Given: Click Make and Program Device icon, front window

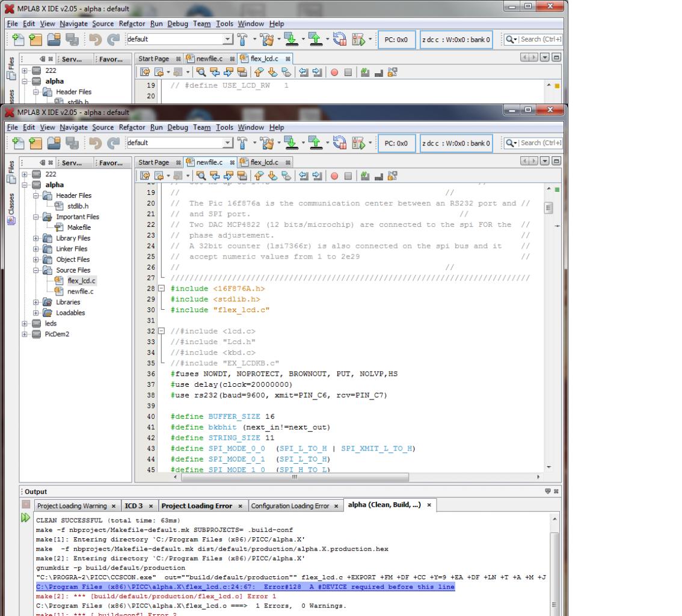Looking at the screenshot, I should [290, 143].
